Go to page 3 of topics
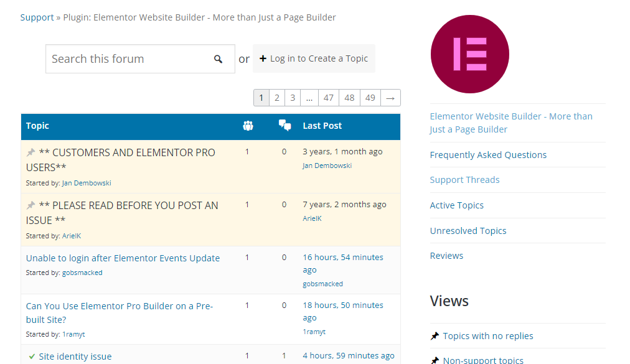Image resolution: width=630 pixels, height=364 pixels. pos(293,98)
